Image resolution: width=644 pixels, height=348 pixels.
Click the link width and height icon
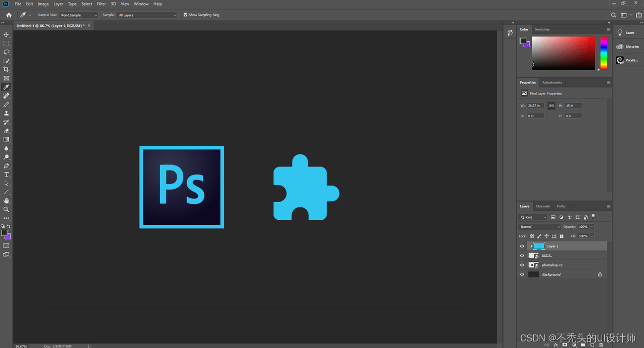[551, 106]
